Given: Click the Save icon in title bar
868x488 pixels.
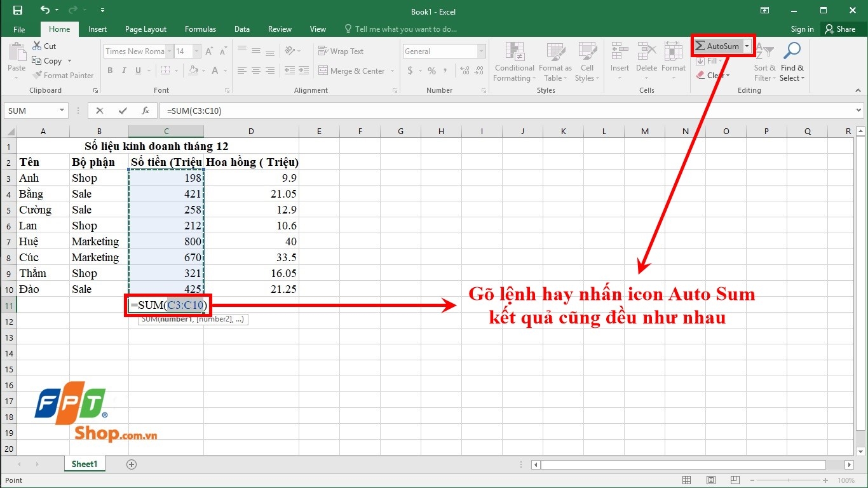Looking at the screenshot, I should pos(18,11).
